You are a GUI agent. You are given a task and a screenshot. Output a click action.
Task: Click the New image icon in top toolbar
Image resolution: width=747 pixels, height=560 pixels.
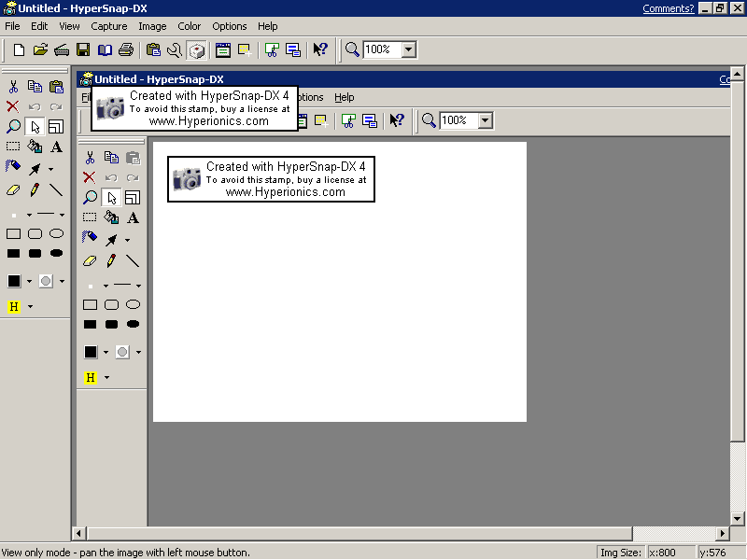19,49
